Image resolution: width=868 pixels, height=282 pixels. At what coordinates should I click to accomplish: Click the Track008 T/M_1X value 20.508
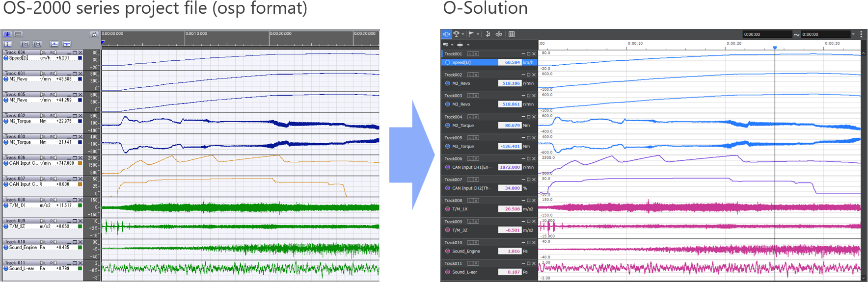tap(510, 209)
